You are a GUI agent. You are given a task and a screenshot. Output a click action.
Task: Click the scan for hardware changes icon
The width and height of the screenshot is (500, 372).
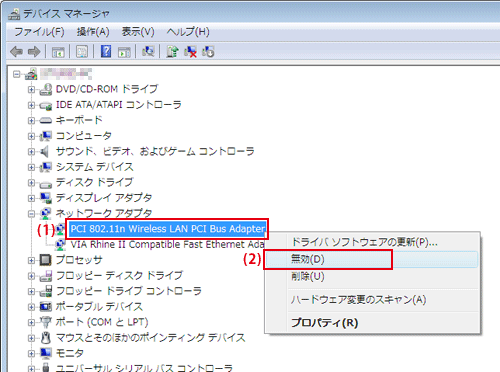point(148,51)
